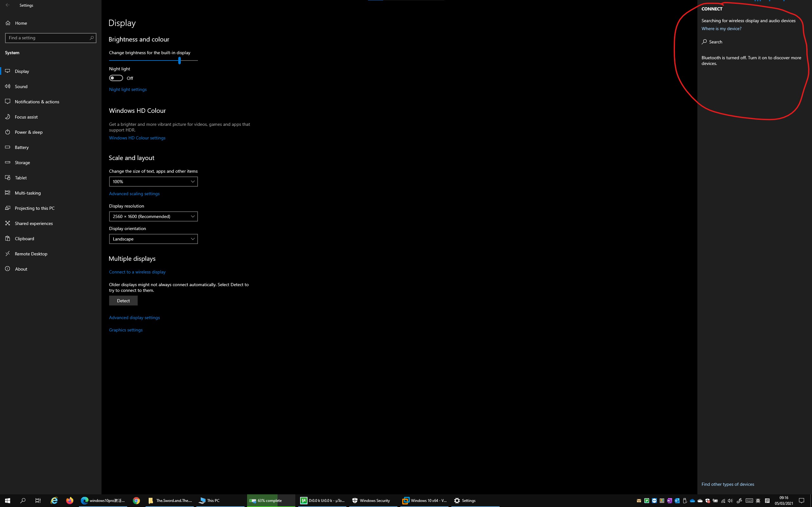Open Clipboard settings section
Viewport: 812px width, 507px height.
pos(24,239)
